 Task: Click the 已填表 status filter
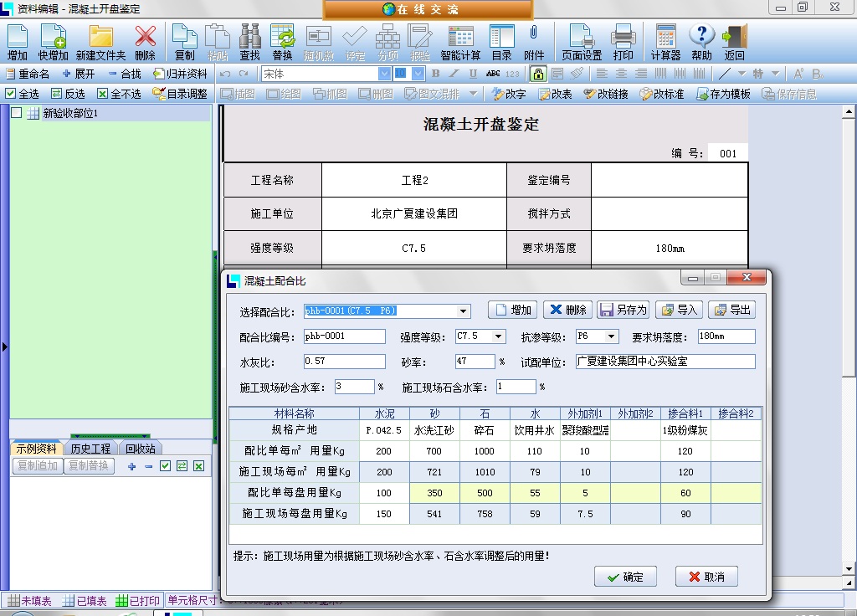85,601
